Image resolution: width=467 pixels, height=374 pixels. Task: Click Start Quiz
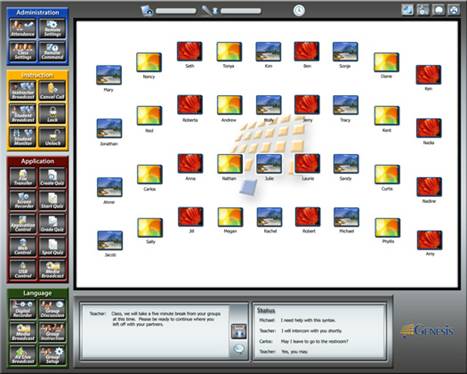point(52,200)
